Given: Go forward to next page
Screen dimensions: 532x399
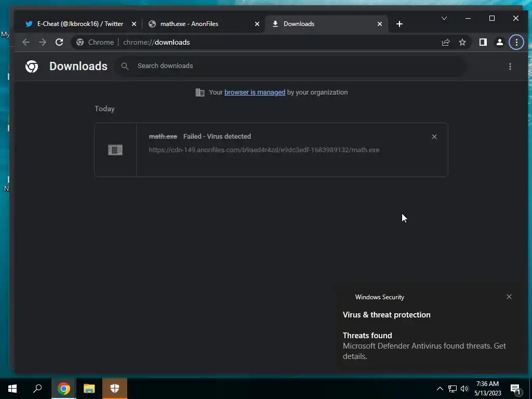Looking at the screenshot, I should coord(43,42).
